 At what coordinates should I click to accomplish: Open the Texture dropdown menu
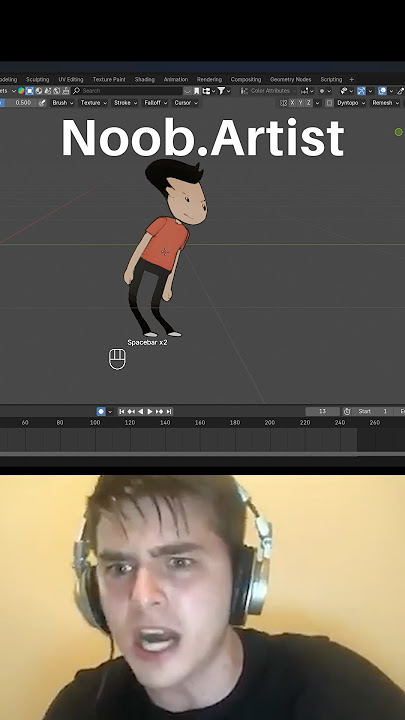click(94, 103)
